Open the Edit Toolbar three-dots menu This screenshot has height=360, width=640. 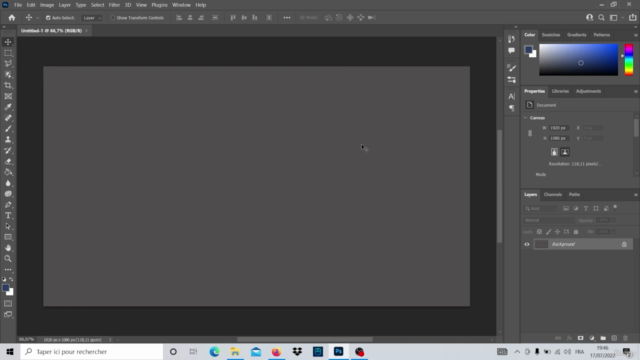click(8, 270)
